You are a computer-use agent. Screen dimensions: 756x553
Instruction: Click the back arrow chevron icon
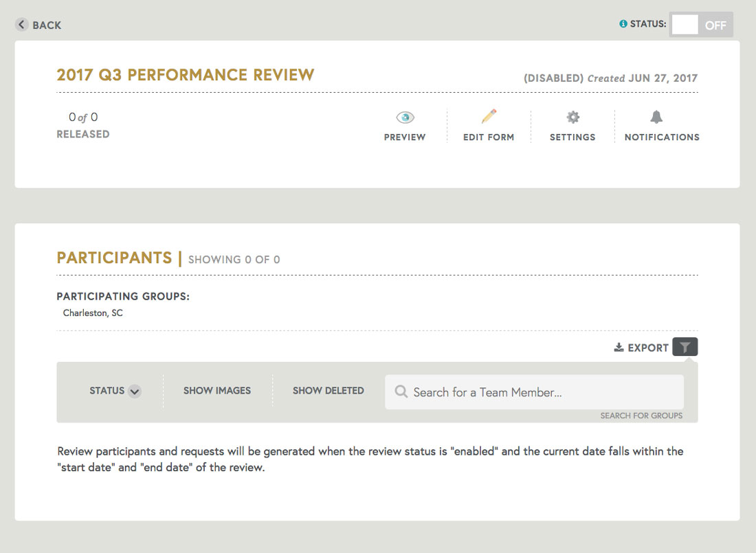click(21, 24)
